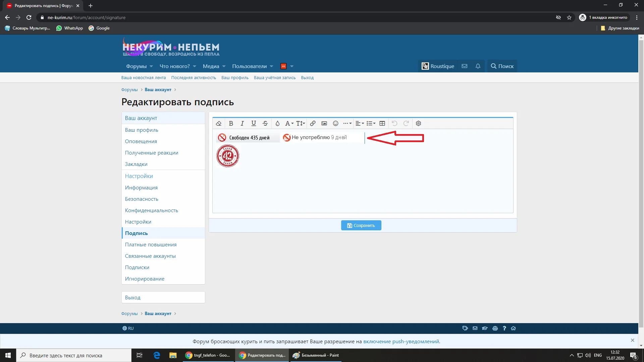The width and height of the screenshot is (644, 362).
Task: Click the insert image icon
Action: coord(324,123)
